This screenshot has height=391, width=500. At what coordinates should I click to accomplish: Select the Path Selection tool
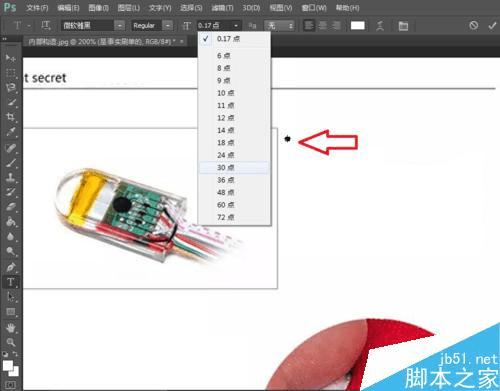point(10,297)
